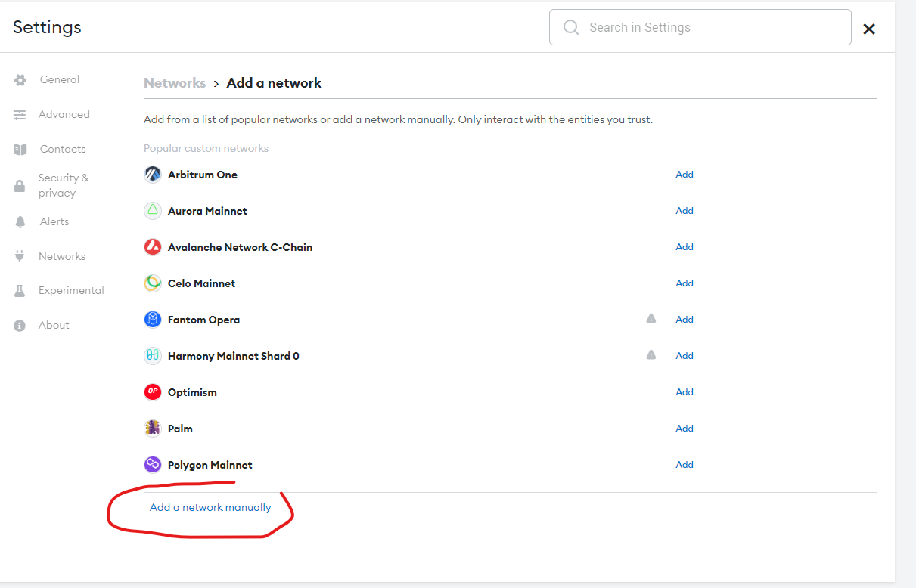Image resolution: width=916 pixels, height=588 pixels.
Task: Add the Harmony Mainnet Shard 0
Action: (685, 356)
